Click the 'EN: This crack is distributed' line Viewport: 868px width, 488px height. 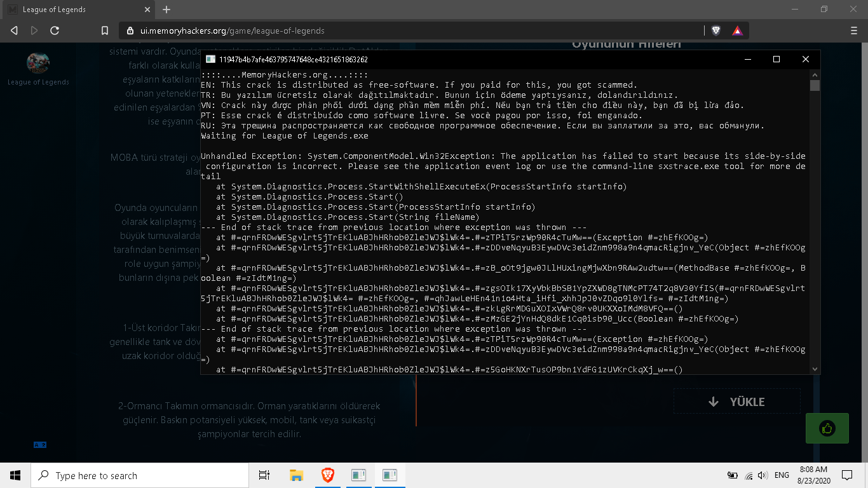tap(419, 85)
